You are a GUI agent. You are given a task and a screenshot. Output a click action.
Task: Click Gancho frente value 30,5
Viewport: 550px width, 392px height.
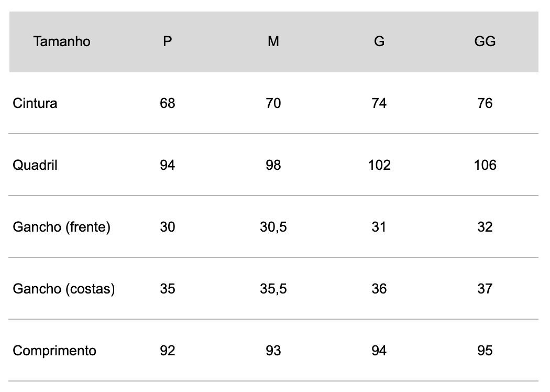pos(273,227)
